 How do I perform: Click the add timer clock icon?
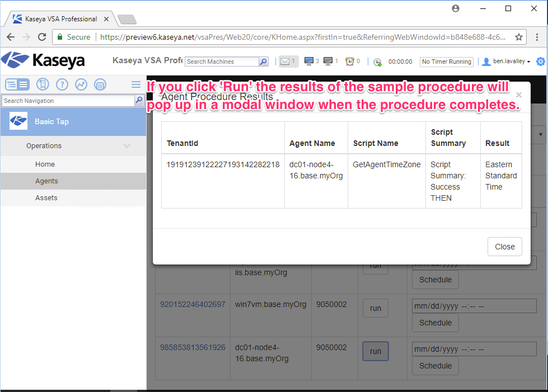tap(377, 62)
